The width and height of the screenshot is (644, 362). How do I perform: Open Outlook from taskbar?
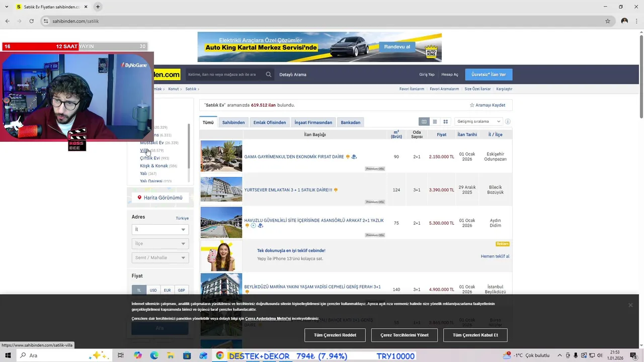[x=203, y=355]
